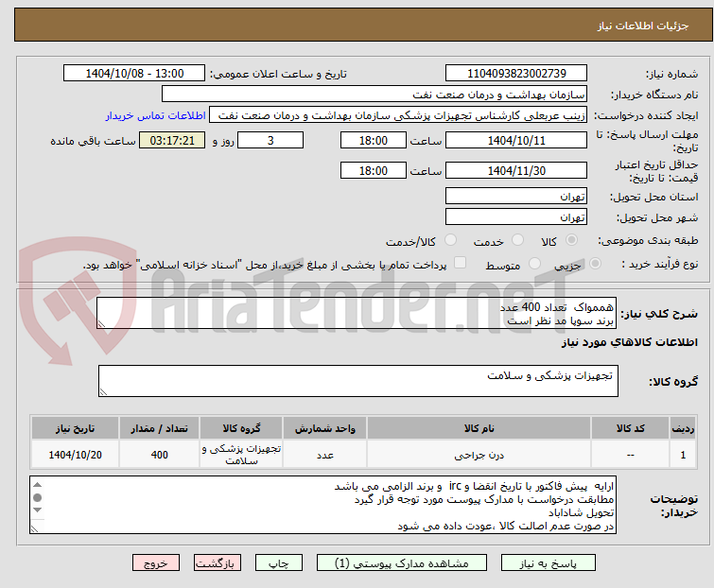
Task: Click the درن جراحی item name cell
Action: click(x=479, y=454)
